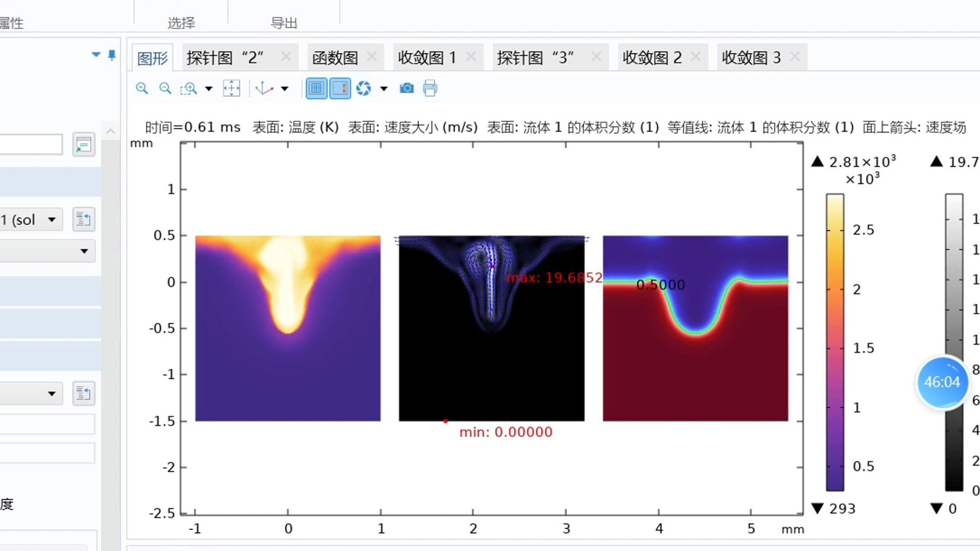Take an image snapshot with the camera icon
Image resolution: width=980 pixels, height=551 pixels.
pyautogui.click(x=407, y=88)
